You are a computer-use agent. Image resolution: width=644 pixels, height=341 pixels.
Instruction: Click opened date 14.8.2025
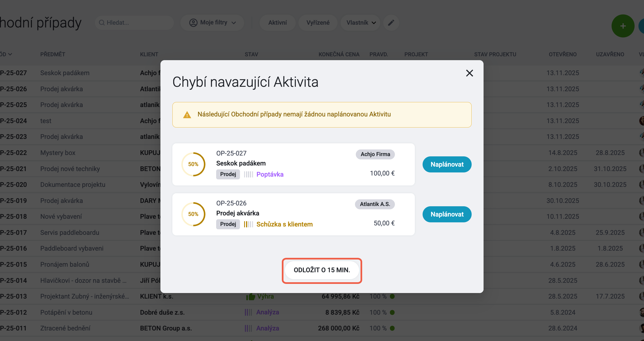pyautogui.click(x=563, y=153)
